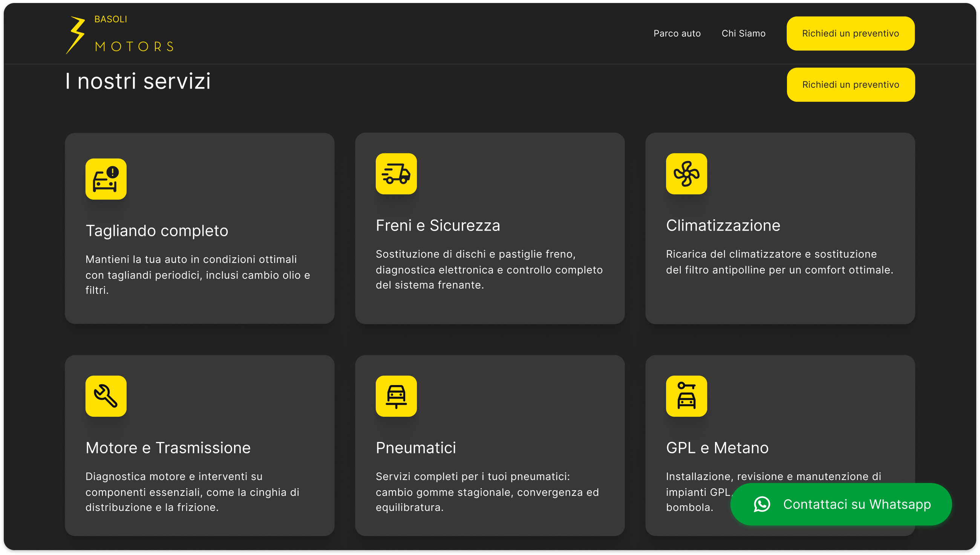Click the WhatsApp logo icon
This screenshot has height=555, width=980.
pos(761,504)
